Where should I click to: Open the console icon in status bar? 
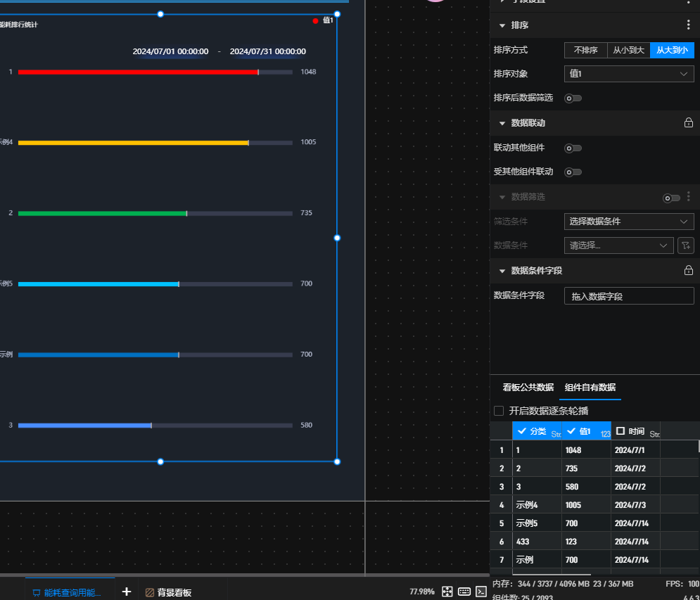click(482, 592)
